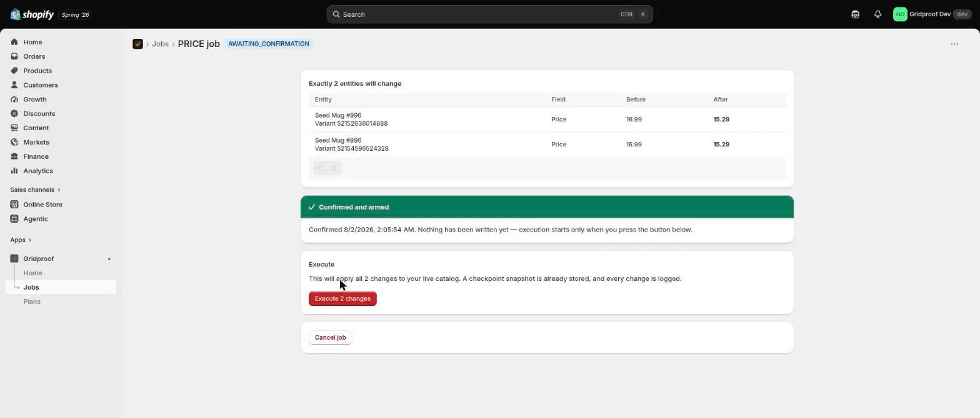Screen dimensions: 980x418
Task: Click the Spring '26 edition badge
Action: 75,14
